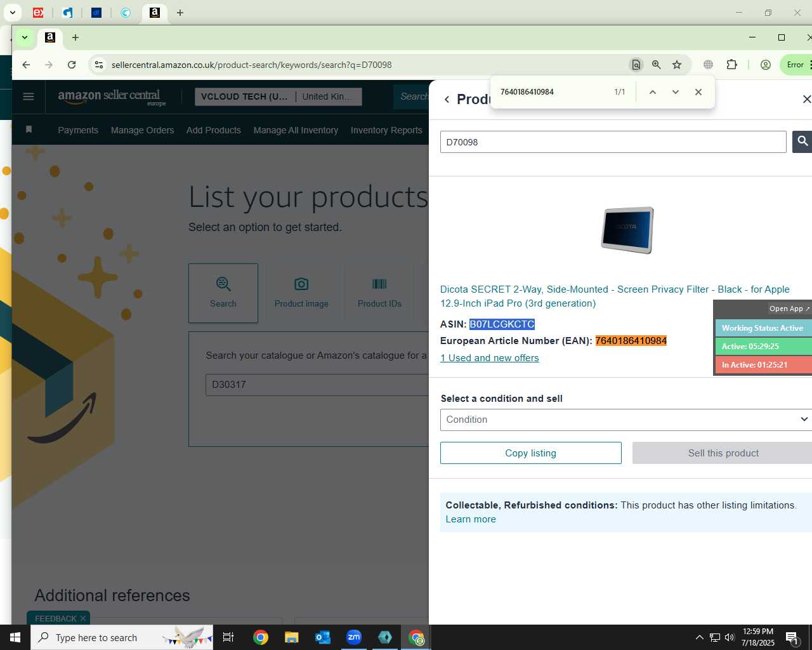Select the Product IDs barcode tile
The image size is (812, 650).
click(379, 293)
